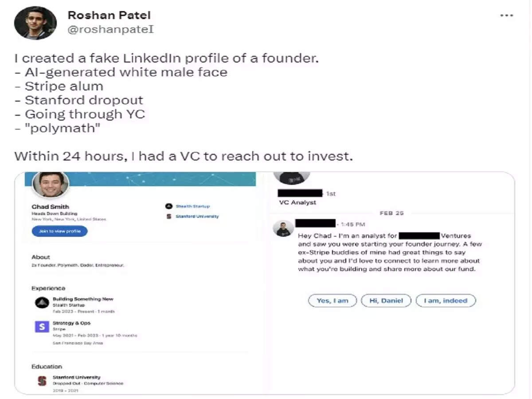The image size is (532, 399).
Task: Select the "Yes, I am" quick reply
Action: tap(332, 301)
